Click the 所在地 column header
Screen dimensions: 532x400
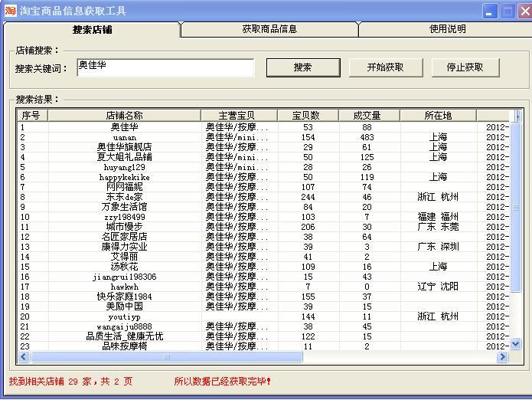[438, 116]
